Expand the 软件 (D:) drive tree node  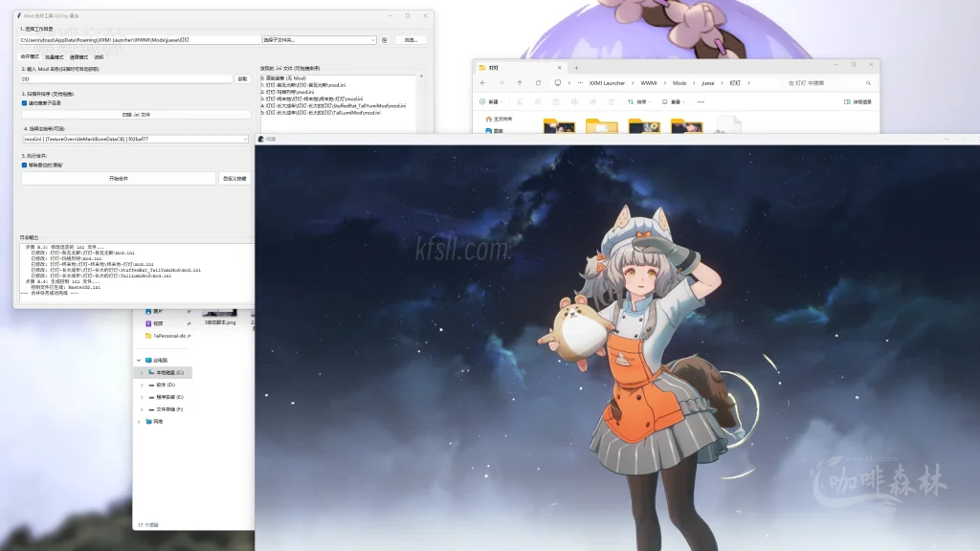point(142,385)
